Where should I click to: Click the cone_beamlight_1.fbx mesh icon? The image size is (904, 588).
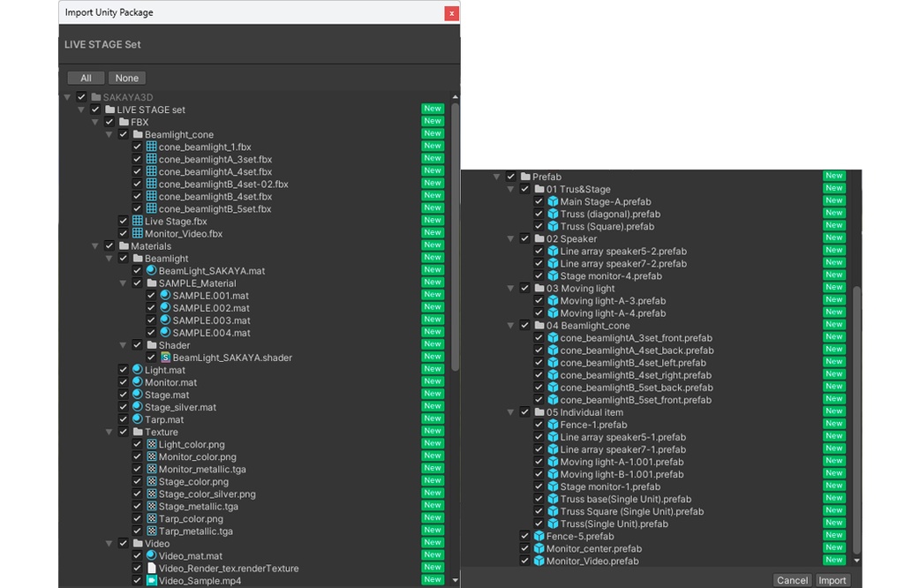pyautogui.click(x=151, y=147)
